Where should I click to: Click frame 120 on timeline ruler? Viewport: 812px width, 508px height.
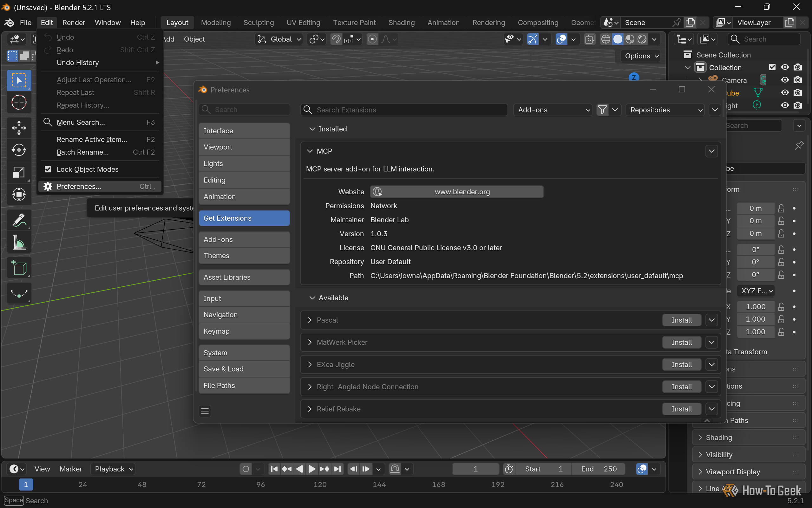click(320, 485)
